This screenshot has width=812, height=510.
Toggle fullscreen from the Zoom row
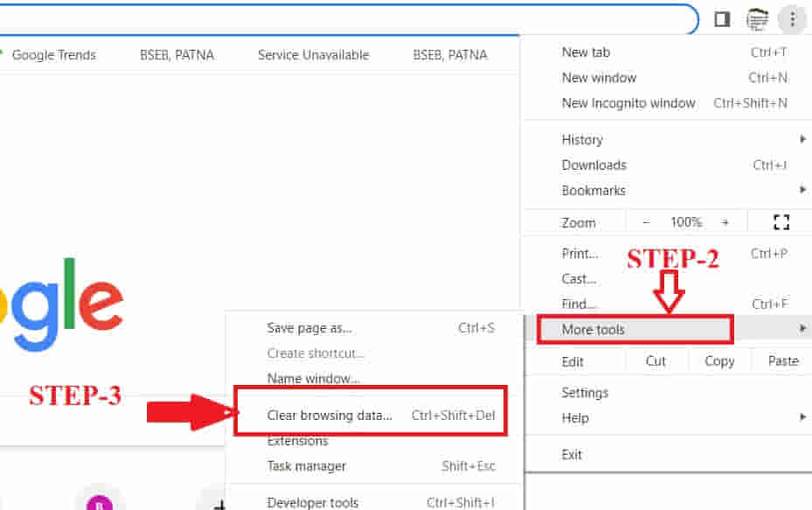pyautogui.click(x=781, y=222)
